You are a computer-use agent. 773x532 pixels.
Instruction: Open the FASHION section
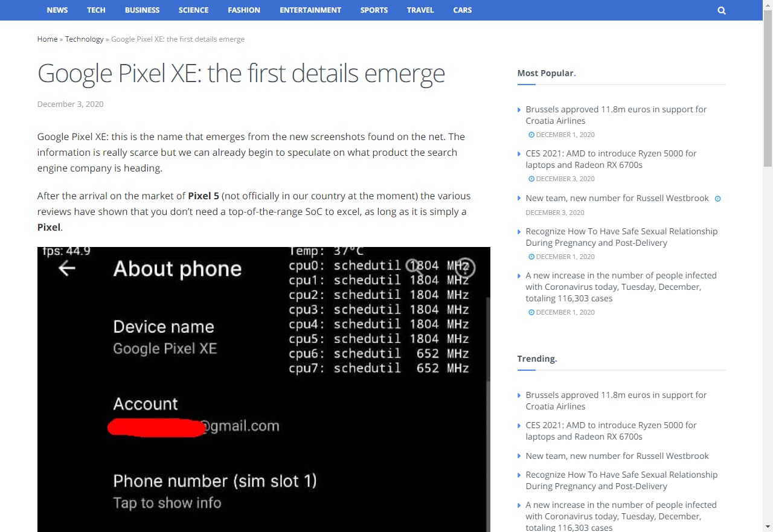(244, 10)
